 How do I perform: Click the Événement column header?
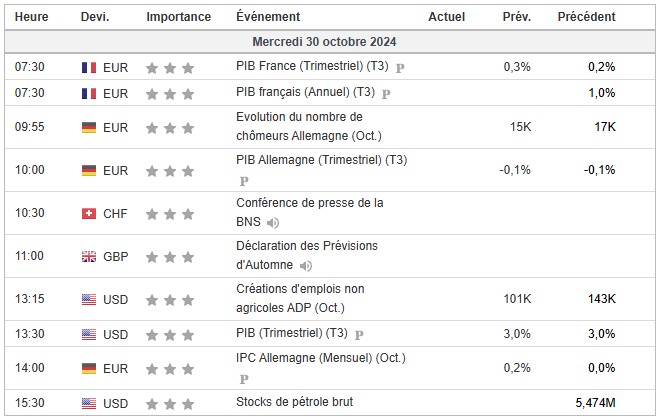pos(267,17)
